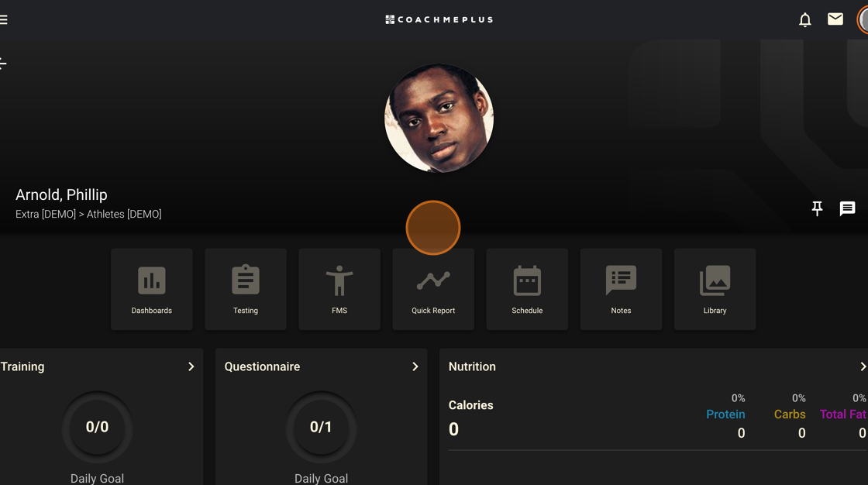Click the CoachMePlus logo
Viewport: 868px width, 485px height.
439,19
